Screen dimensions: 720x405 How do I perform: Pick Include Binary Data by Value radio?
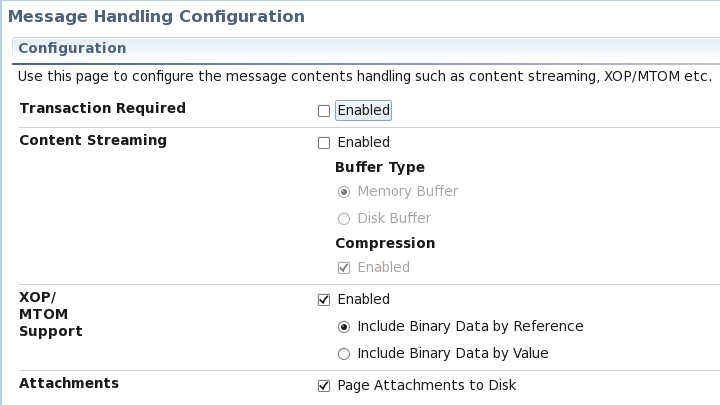click(344, 353)
